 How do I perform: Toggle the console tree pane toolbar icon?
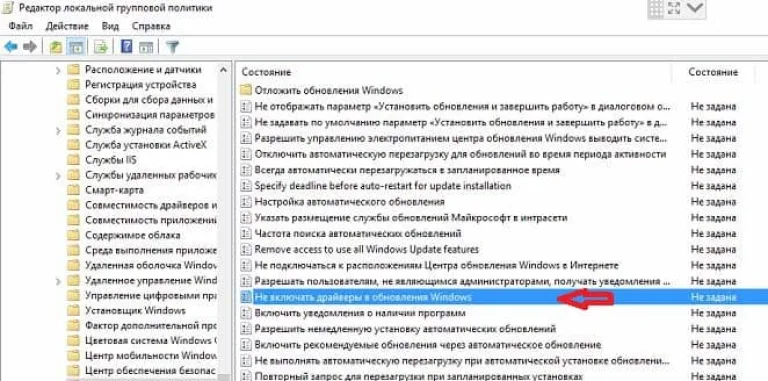click(x=75, y=47)
